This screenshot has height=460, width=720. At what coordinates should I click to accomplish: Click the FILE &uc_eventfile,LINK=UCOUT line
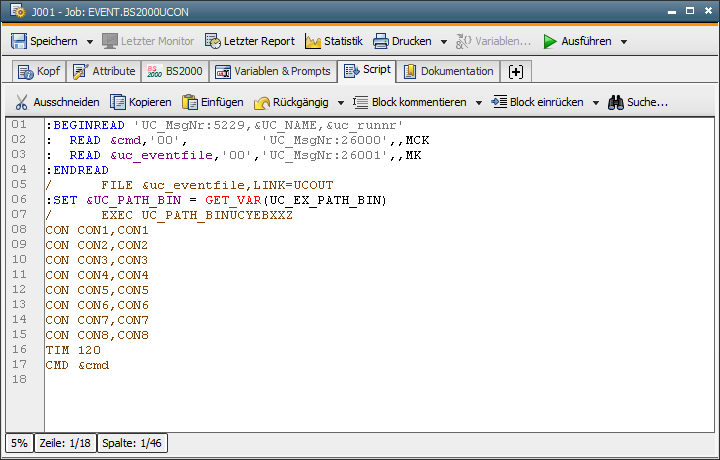click(190, 185)
